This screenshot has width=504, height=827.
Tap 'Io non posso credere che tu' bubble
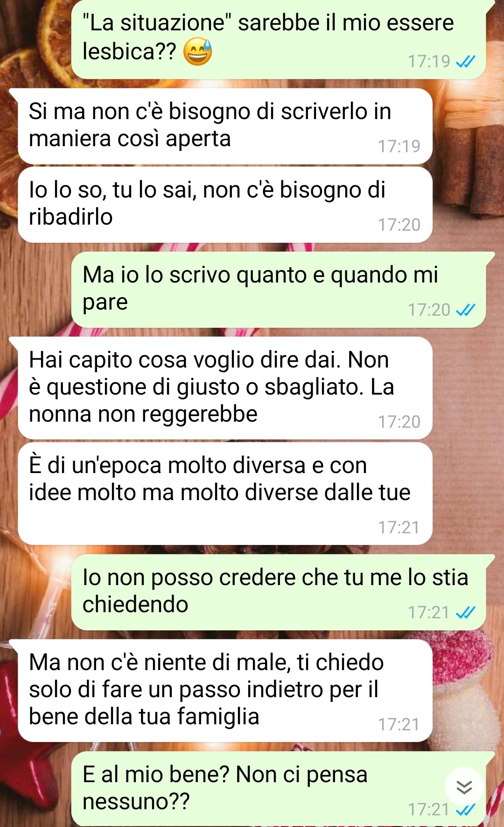(x=279, y=592)
